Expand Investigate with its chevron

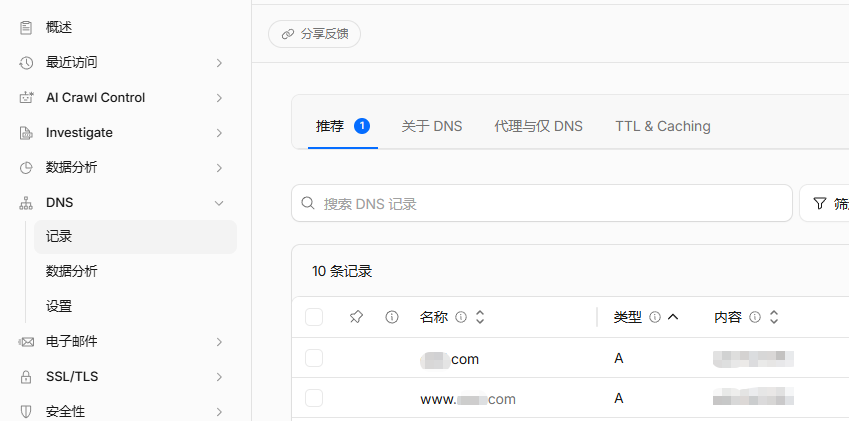click(219, 133)
